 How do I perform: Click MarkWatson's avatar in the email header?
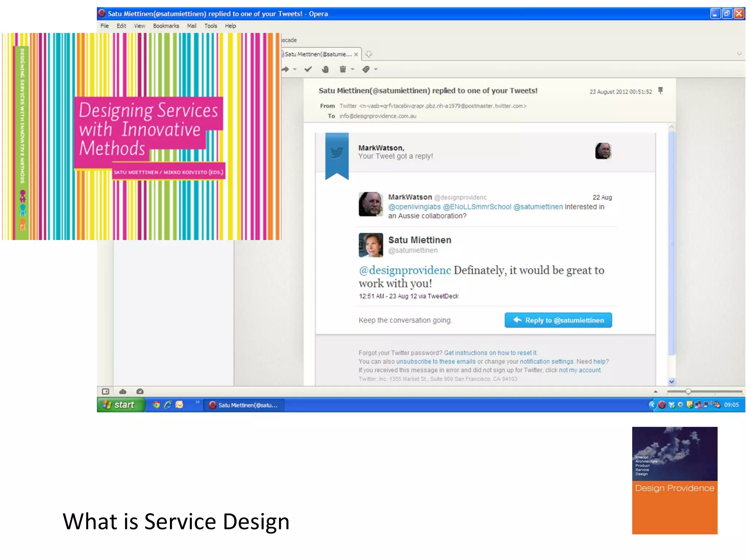click(603, 151)
